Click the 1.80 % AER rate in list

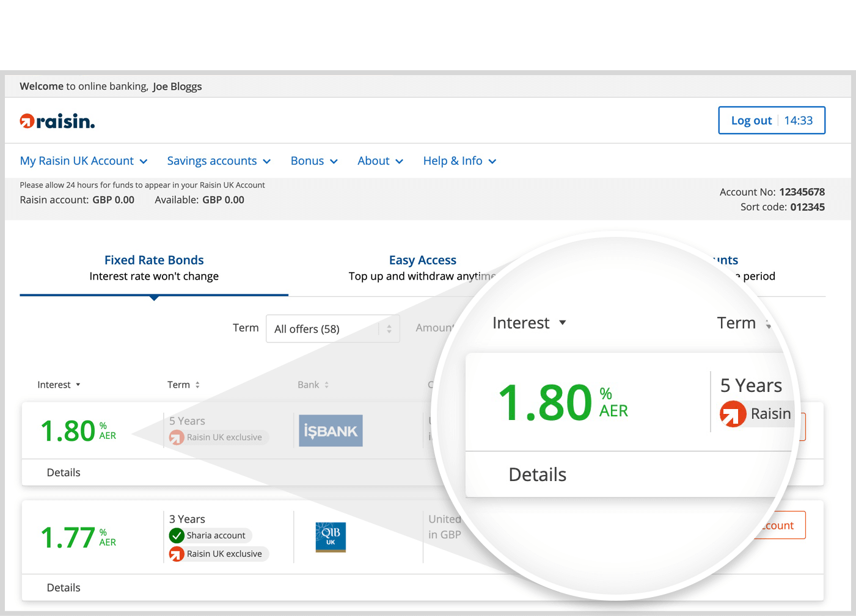pos(78,431)
